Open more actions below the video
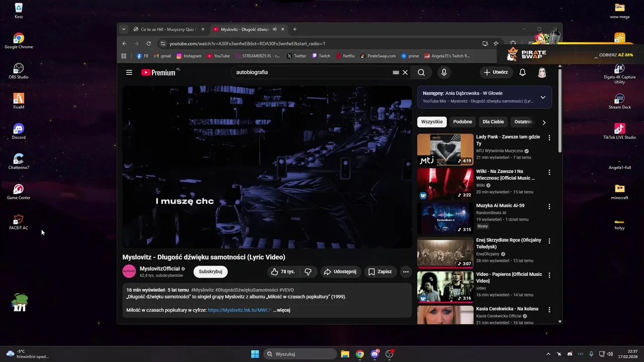This screenshot has width=644, height=362. 406,271
